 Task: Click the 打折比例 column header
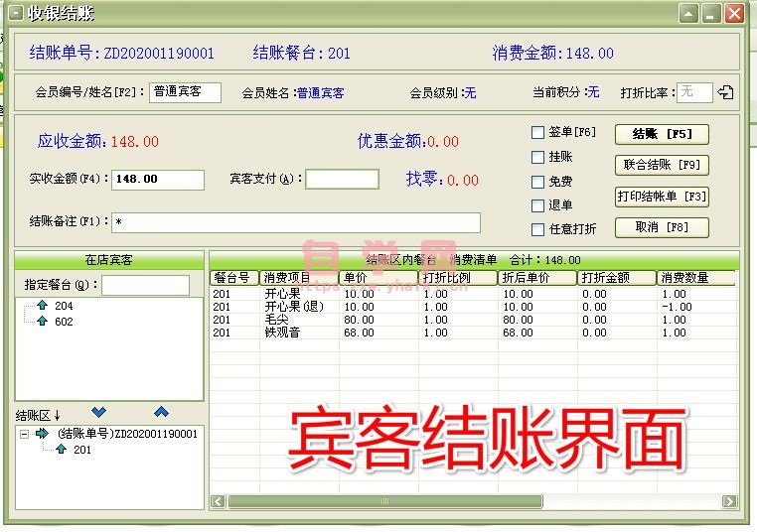457,278
